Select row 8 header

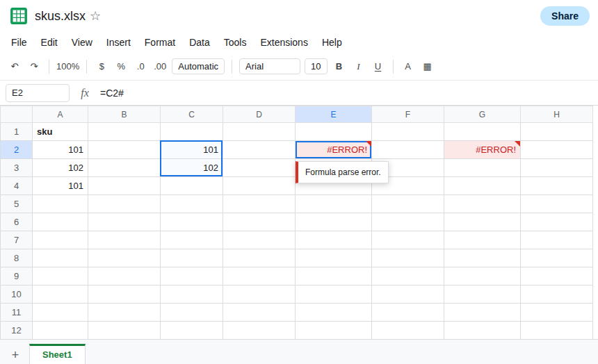(x=17, y=258)
